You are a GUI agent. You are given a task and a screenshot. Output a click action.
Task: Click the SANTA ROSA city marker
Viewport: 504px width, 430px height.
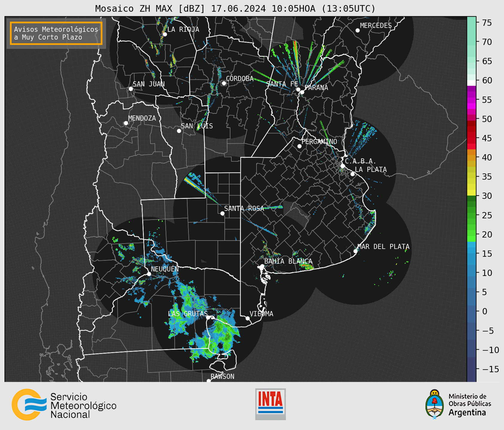point(222,214)
